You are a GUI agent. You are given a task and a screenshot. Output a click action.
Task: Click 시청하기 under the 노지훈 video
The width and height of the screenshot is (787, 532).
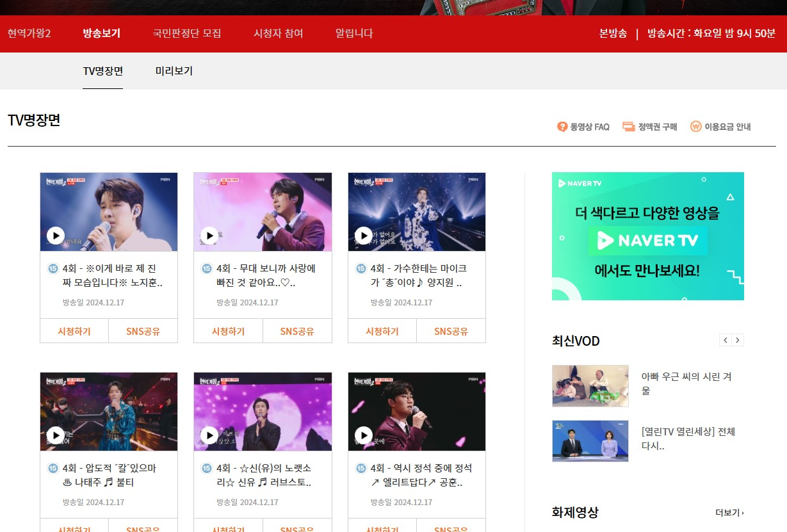(74, 330)
